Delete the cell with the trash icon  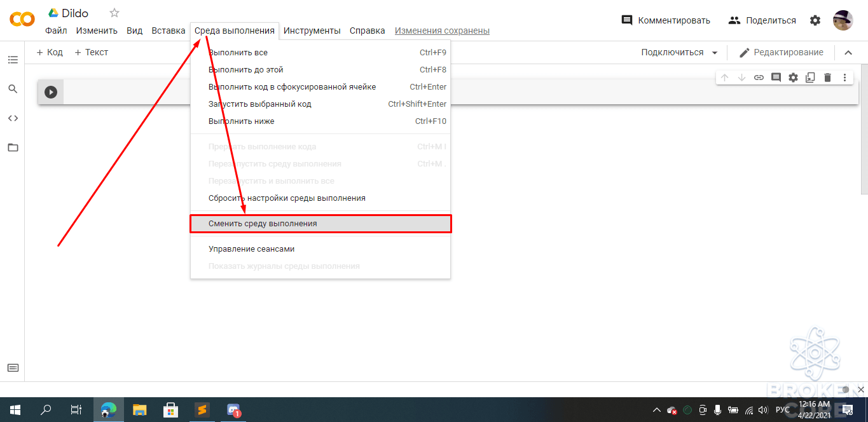[x=827, y=78]
